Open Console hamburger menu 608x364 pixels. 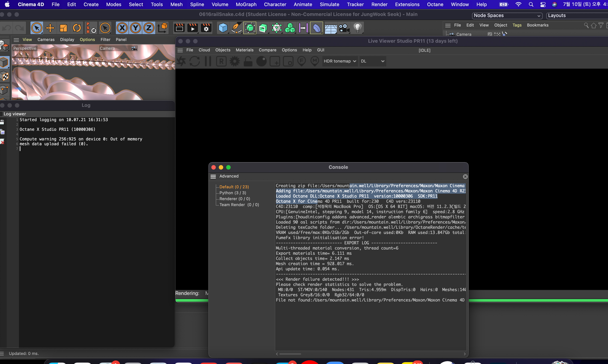213,176
